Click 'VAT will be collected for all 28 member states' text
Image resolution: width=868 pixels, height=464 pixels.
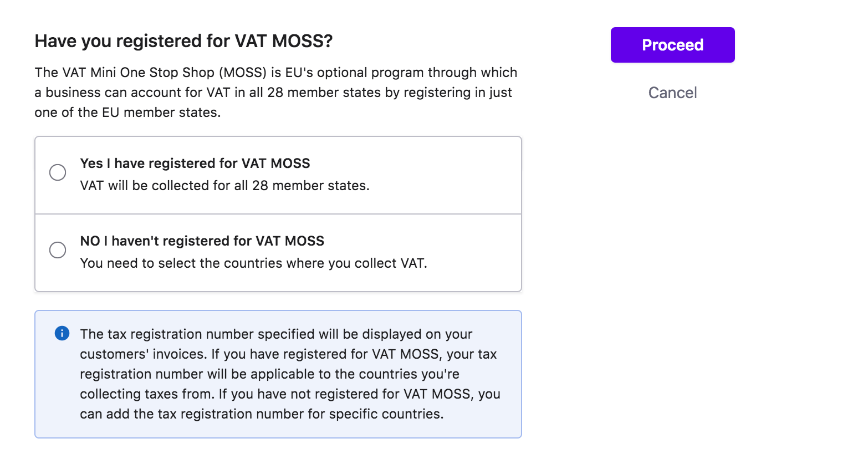225,186
